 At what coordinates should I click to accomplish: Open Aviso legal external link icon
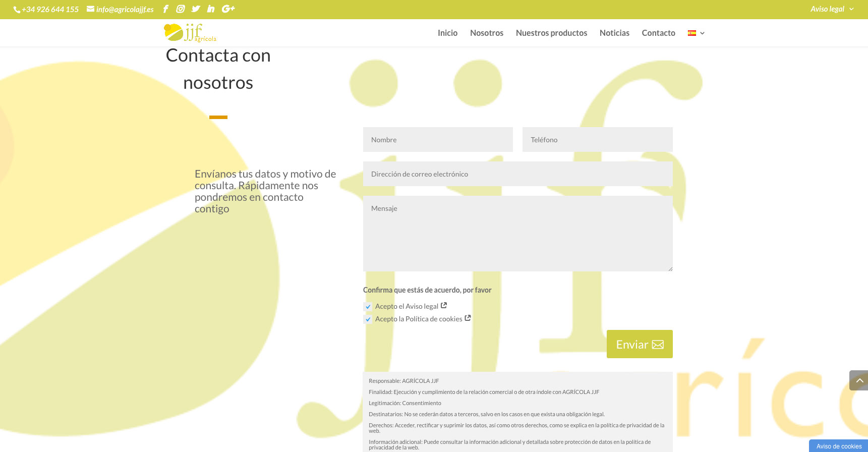click(x=444, y=306)
